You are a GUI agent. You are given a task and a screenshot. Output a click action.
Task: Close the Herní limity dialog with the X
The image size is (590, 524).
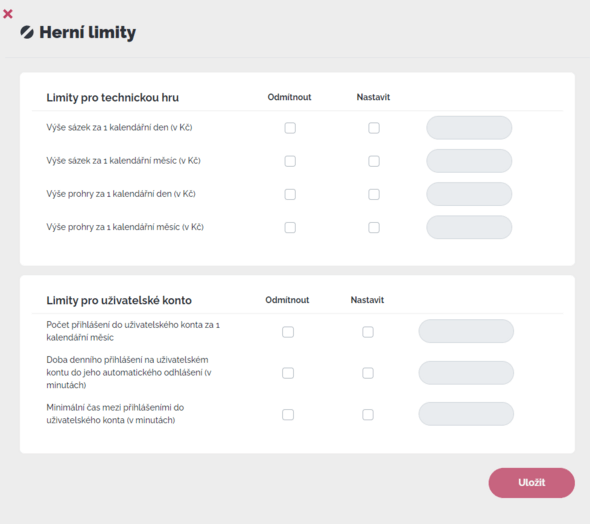coord(8,14)
